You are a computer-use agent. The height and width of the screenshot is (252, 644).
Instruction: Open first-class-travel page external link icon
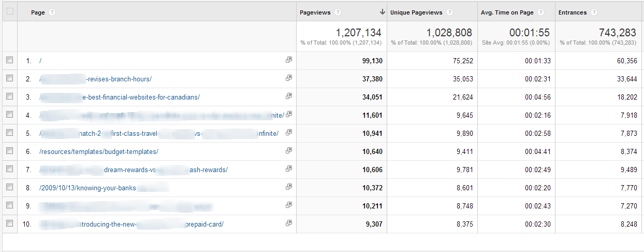[x=289, y=133]
